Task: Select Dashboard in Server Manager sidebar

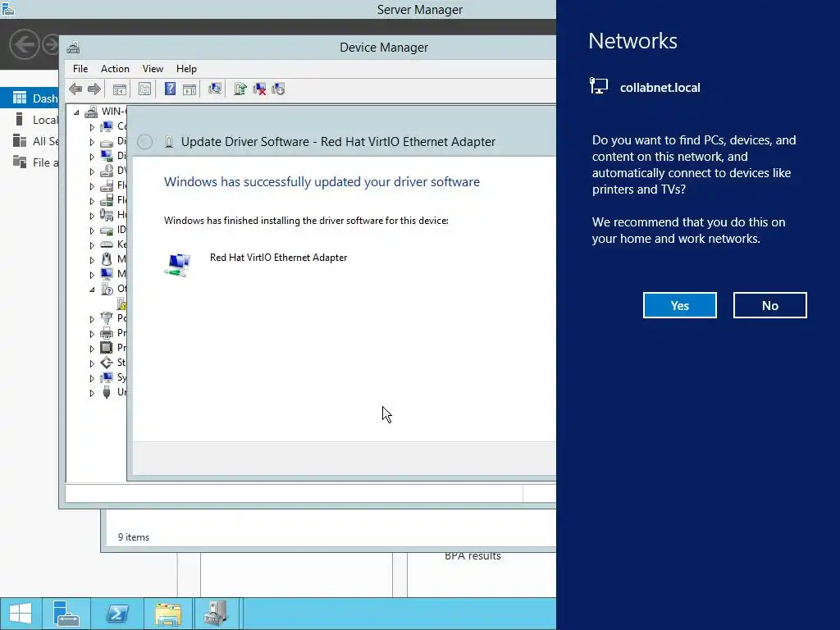Action: click(x=30, y=98)
